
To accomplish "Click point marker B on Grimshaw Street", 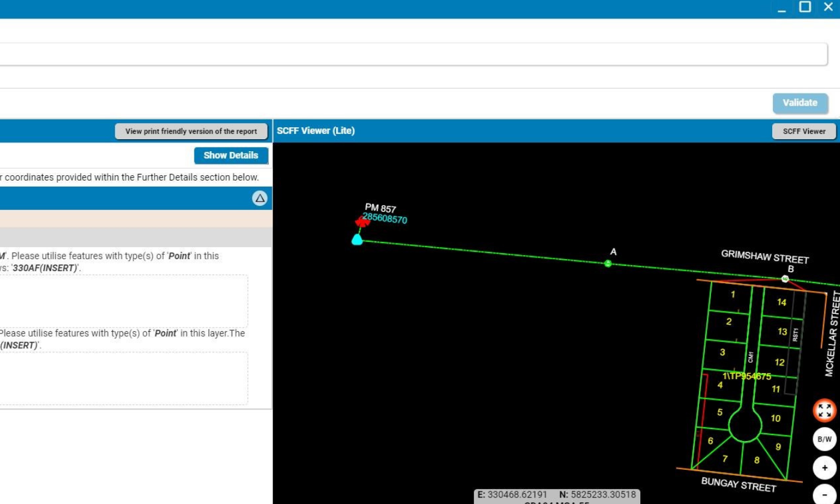I will click(x=785, y=279).
